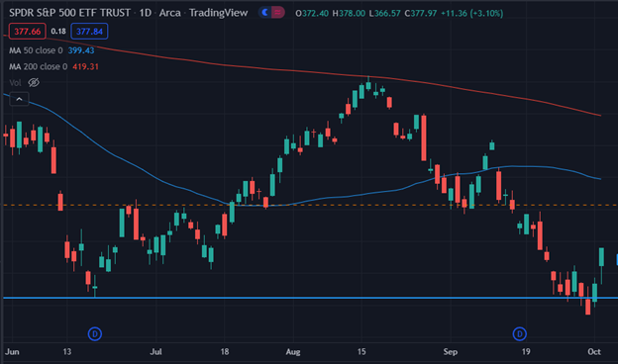
Task: Select the MA 200 close indicator label
Action: [x=38, y=66]
